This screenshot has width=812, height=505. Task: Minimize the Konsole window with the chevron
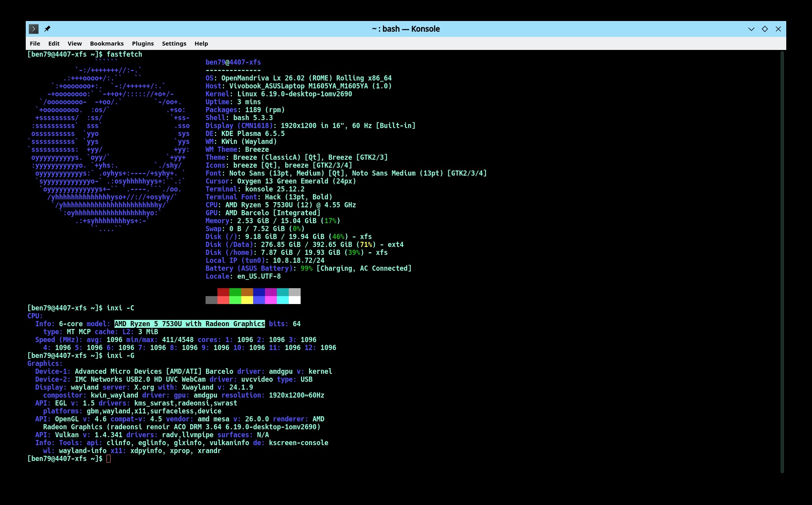tap(751, 29)
